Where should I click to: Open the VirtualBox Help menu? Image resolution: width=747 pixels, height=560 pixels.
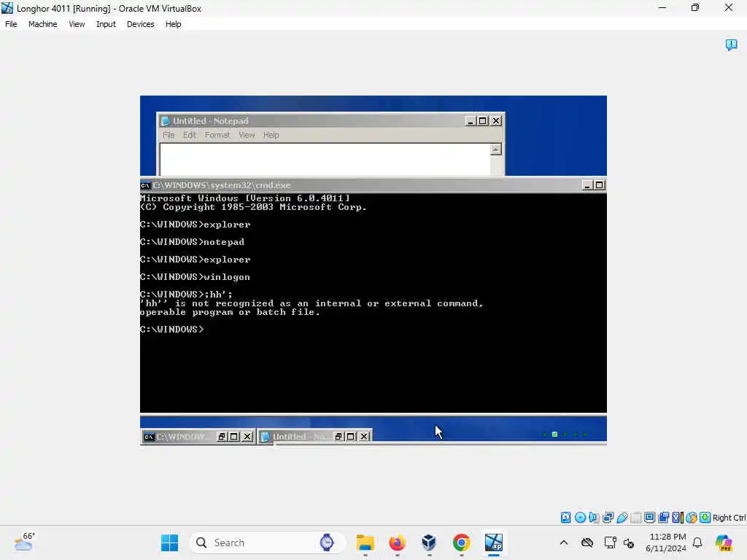[x=174, y=24]
